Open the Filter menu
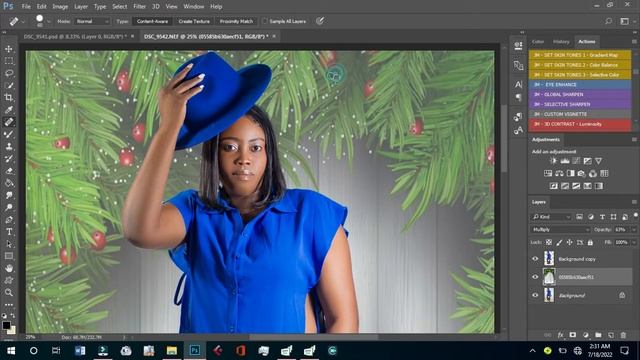The image size is (640, 360). (139, 7)
